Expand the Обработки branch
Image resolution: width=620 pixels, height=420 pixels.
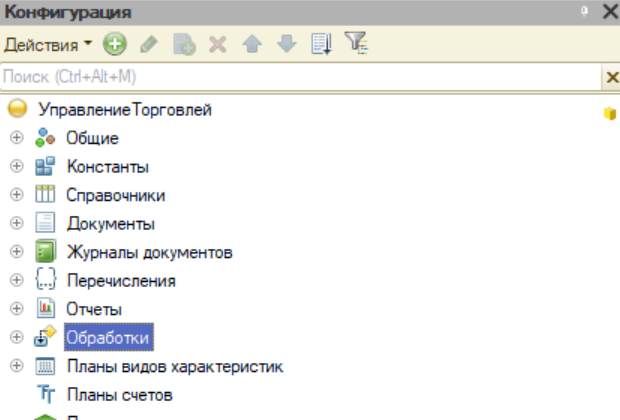tap(16, 337)
